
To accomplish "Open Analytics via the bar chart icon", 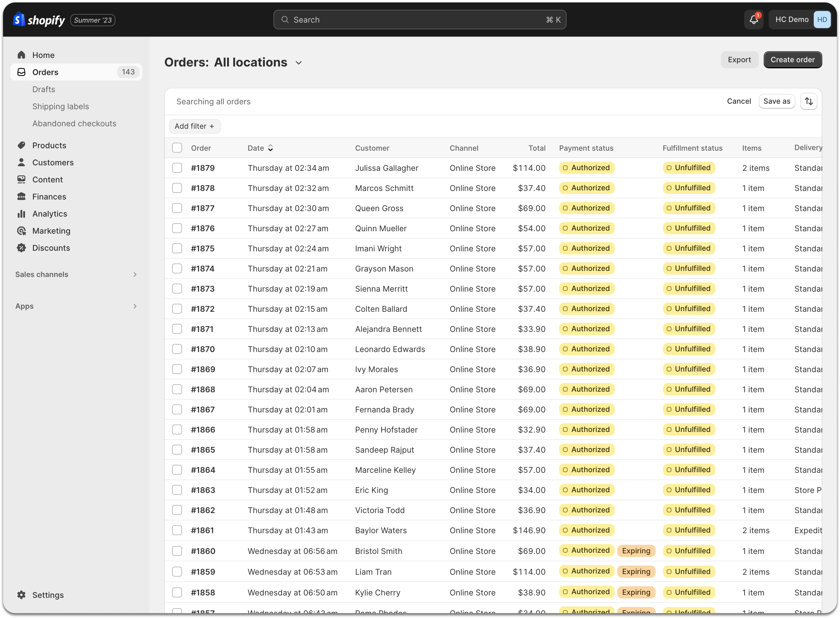I will pos(21,214).
